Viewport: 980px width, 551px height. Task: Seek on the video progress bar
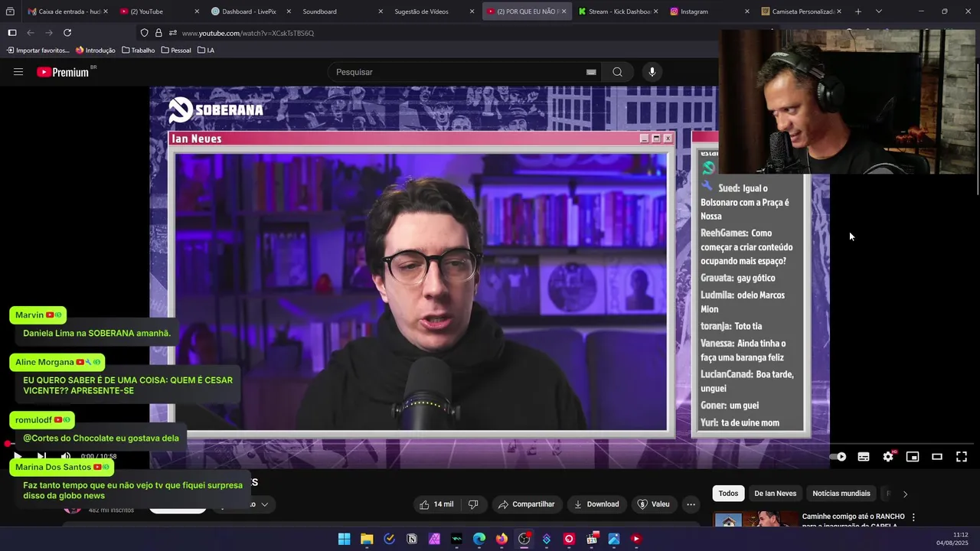pyautogui.click(x=490, y=444)
